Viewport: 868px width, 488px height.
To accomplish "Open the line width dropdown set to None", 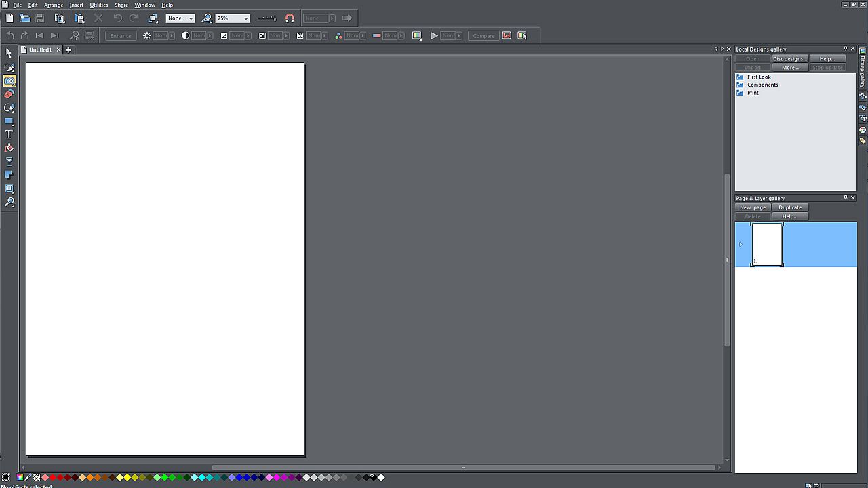I will [x=191, y=18].
